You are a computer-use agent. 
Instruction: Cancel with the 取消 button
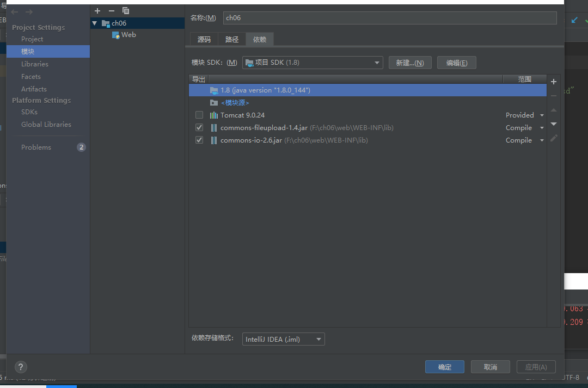(491, 367)
